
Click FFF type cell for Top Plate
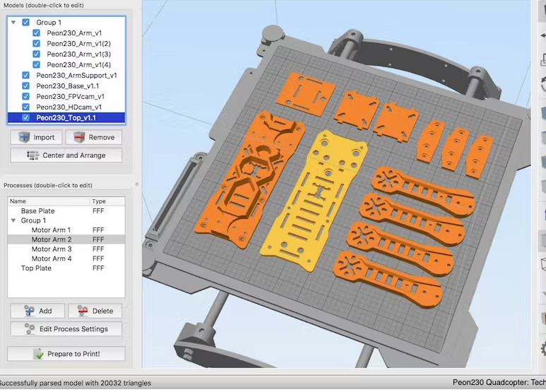(98, 268)
